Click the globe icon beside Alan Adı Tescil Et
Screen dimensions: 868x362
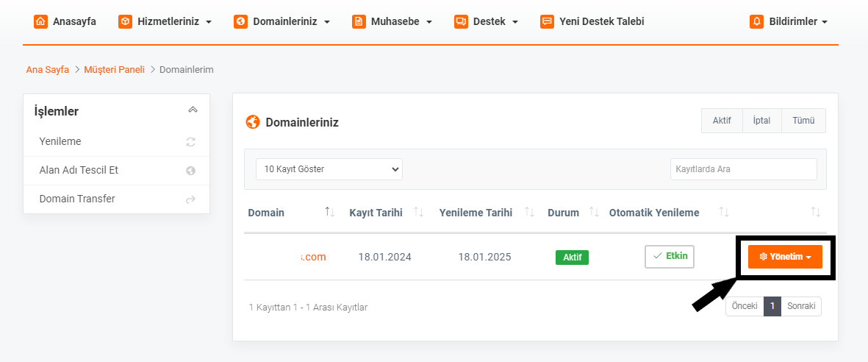[x=191, y=171]
